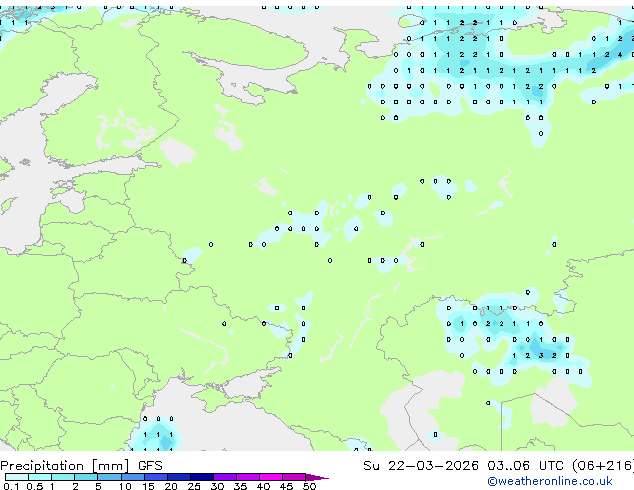Click the '50' legend scale label
The height and width of the screenshot is (490, 634).
[309, 486]
